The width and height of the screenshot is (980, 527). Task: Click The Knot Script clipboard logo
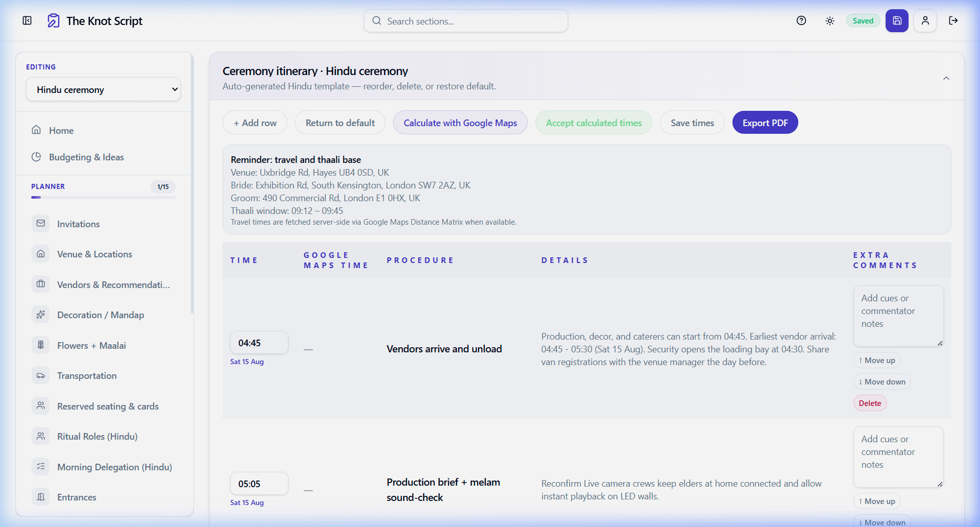click(x=54, y=20)
